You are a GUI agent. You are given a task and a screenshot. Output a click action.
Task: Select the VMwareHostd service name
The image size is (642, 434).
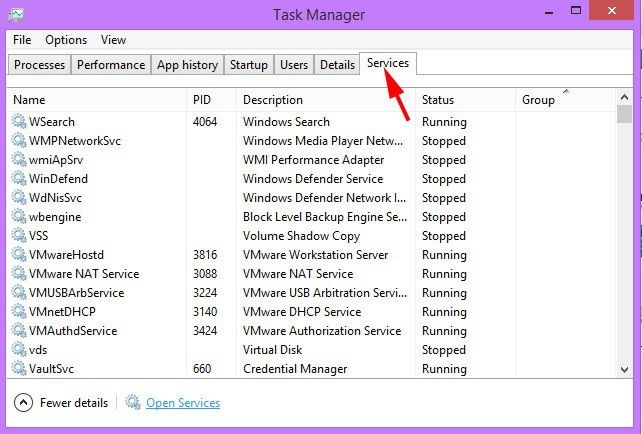66,255
